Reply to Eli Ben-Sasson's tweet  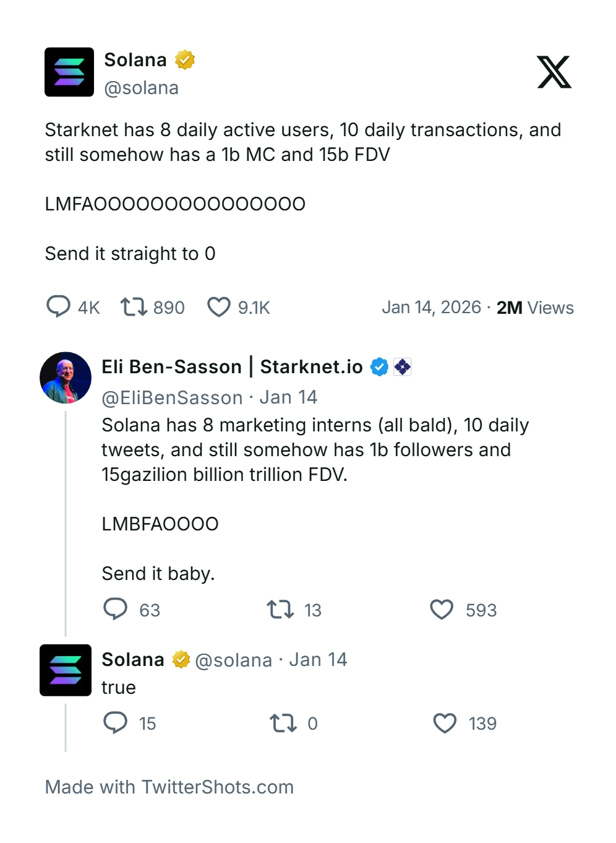pyautogui.click(x=116, y=610)
